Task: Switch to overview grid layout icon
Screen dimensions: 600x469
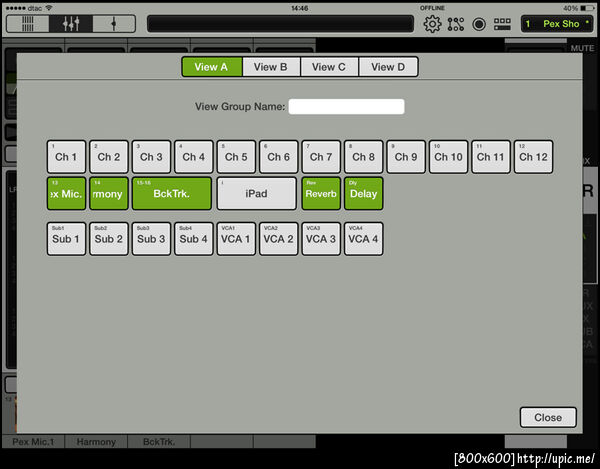Action: pyautogui.click(x=28, y=24)
